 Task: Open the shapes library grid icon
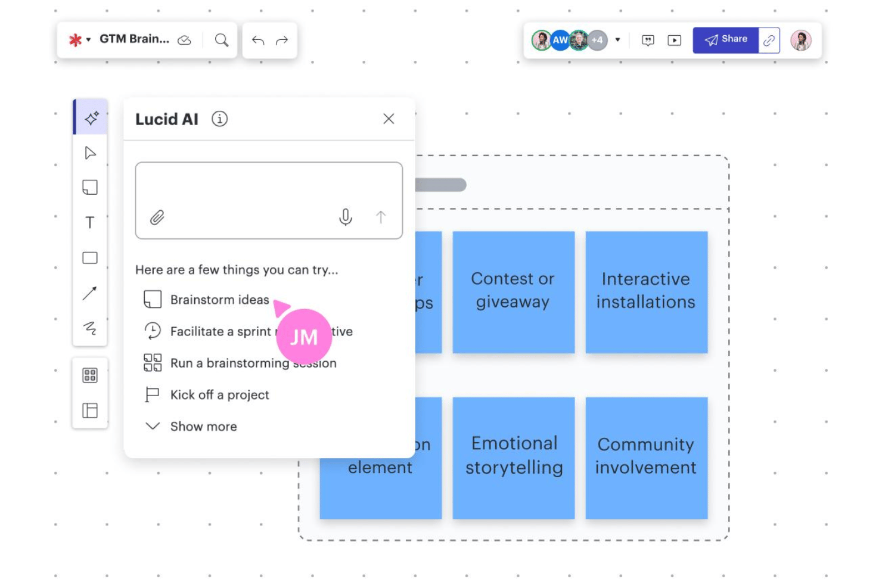point(90,375)
